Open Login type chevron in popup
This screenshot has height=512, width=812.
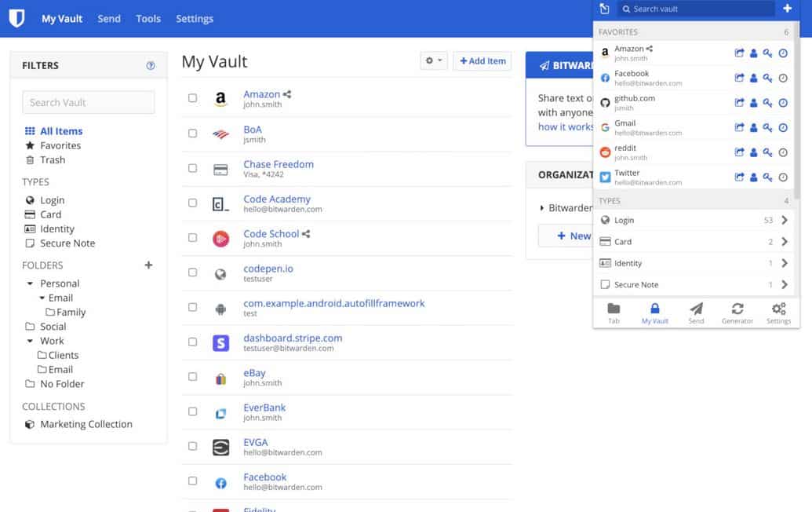(x=785, y=220)
